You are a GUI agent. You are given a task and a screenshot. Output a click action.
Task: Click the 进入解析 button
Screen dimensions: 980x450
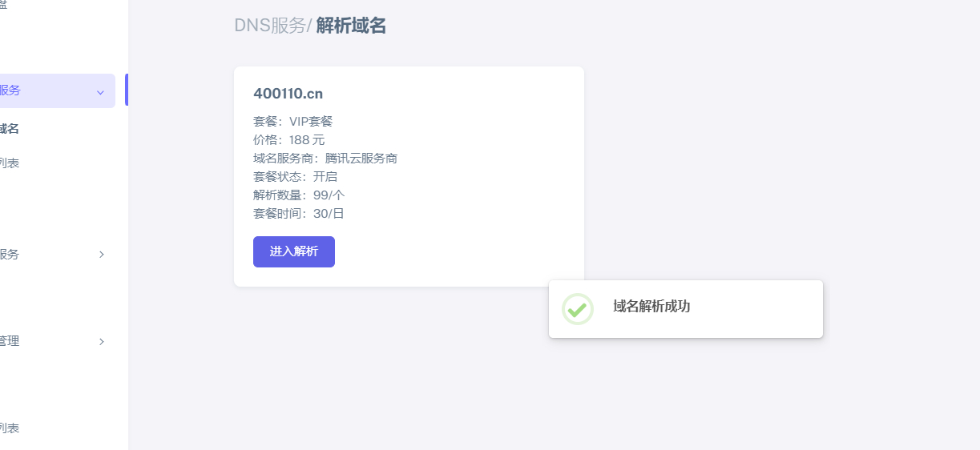(294, 251)
